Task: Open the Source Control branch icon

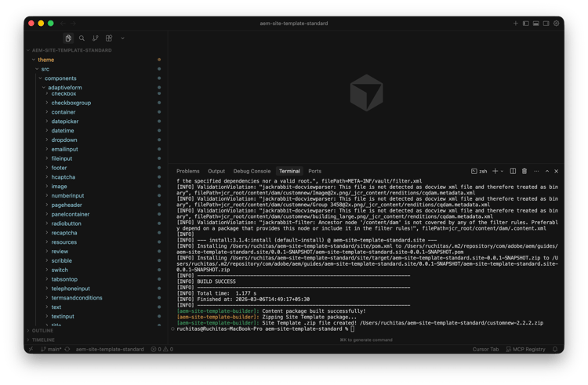Action: point(95,38)
